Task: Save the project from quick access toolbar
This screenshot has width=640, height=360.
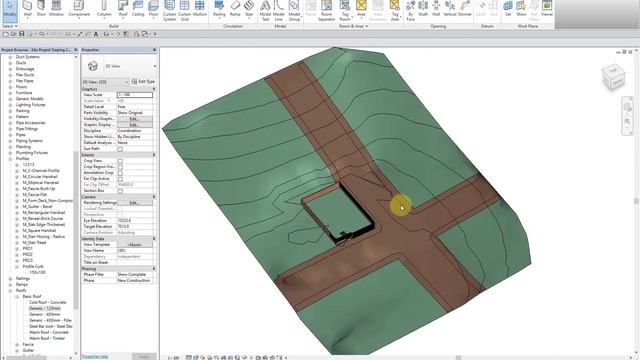Action: pos(22,34)
